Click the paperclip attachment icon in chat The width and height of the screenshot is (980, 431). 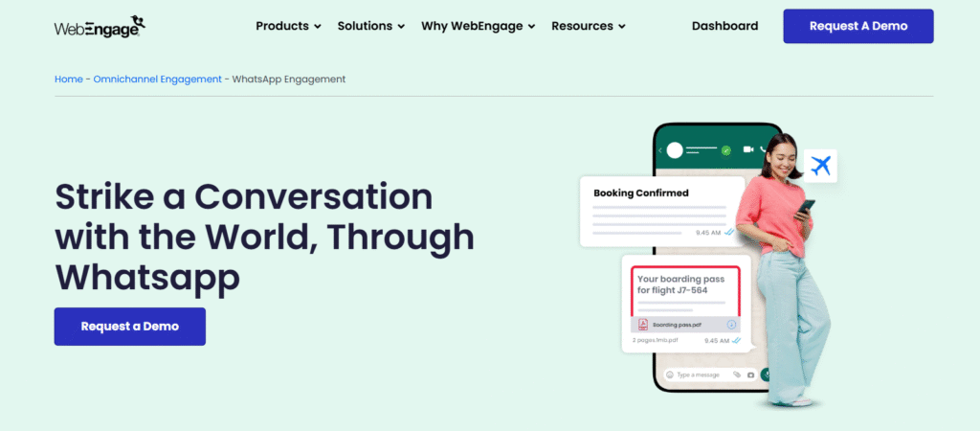point(736,374)
